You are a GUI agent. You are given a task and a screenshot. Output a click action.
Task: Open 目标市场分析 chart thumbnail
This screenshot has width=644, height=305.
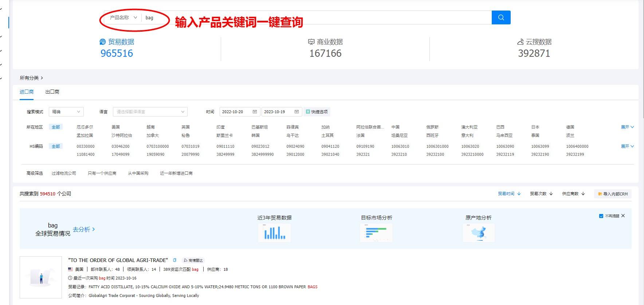pyautogui.click(x=376, y=233)
